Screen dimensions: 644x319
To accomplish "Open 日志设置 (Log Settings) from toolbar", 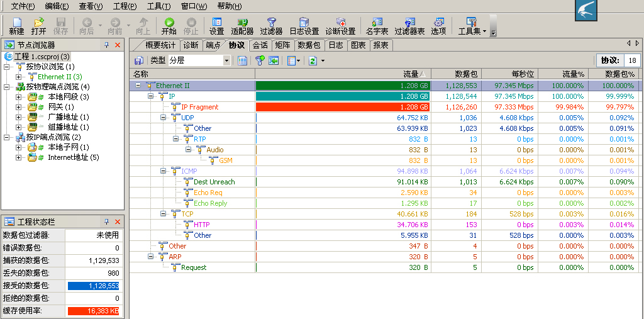I will click(x=304, y=25).
